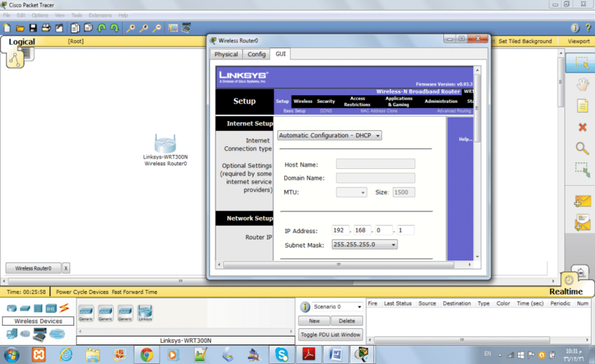Select the Routers device category
Image resolution: width=595 pixels, height=364 pixels.
(x=12, y=308)
